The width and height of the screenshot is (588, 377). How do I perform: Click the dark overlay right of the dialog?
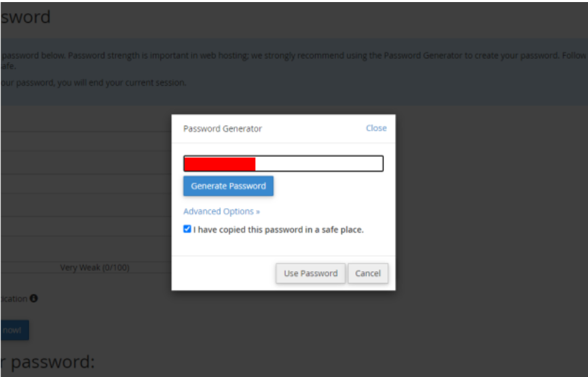click(x=491, y=203)
